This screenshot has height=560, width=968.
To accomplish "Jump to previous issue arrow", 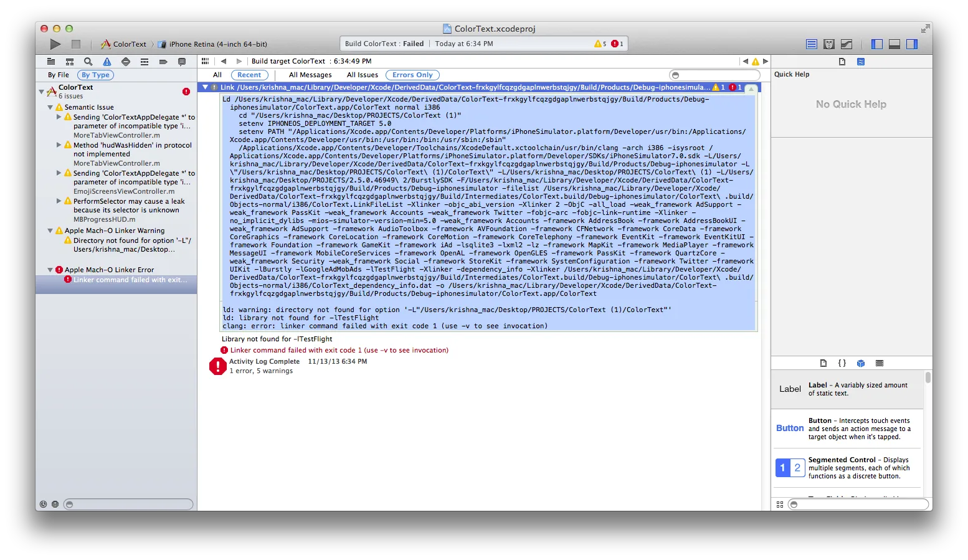I will click(745, 61).
